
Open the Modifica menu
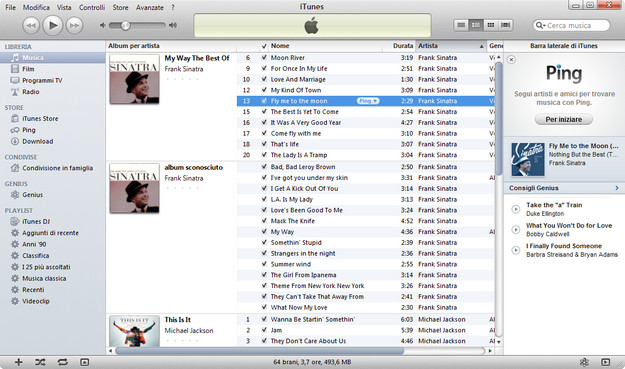tap(36, 7)
